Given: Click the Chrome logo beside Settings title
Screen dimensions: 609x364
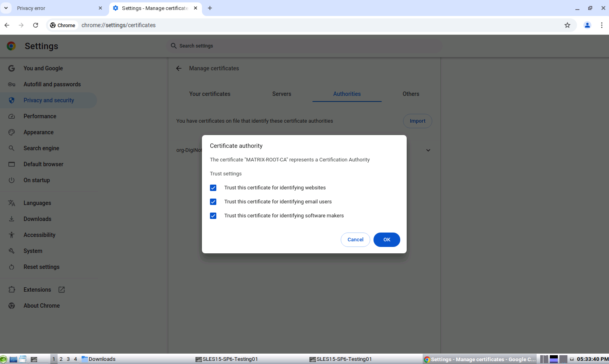Looking at the screenshot, I should (x=11, y=46).
